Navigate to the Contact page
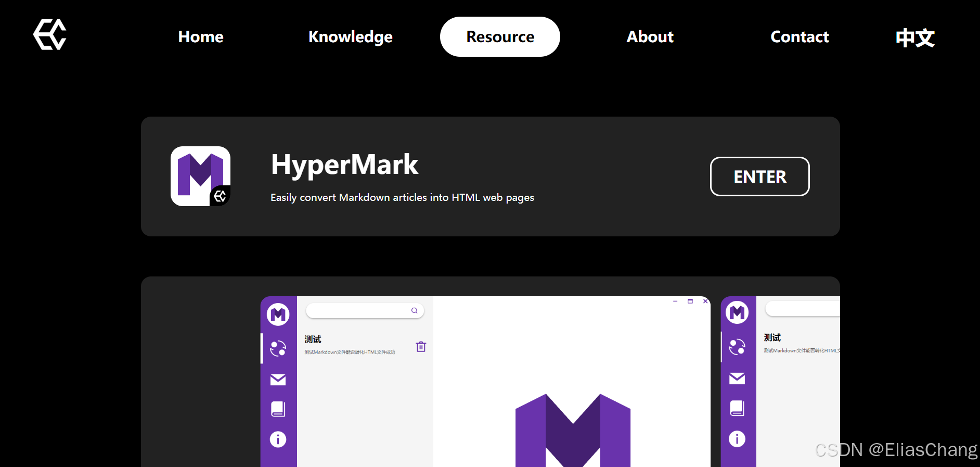 click(x=800, y=37)
